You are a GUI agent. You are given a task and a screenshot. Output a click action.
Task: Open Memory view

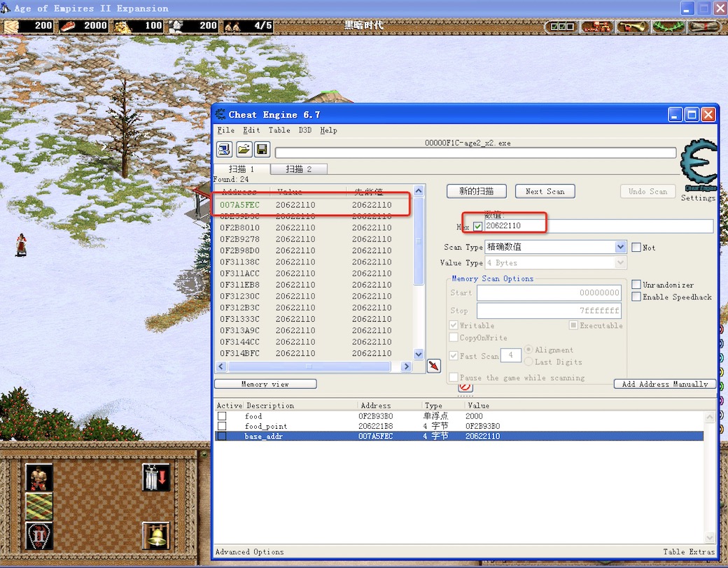265,384
